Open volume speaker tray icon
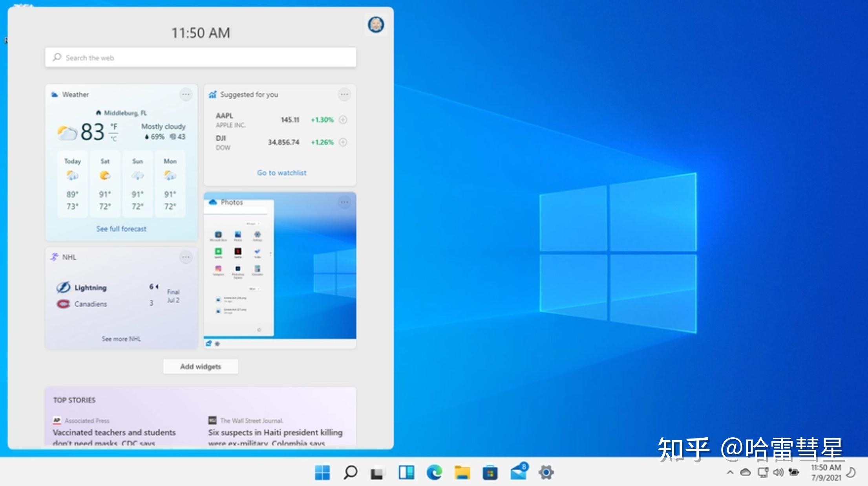Image resolution: width=868 pixels, height=486 pixels. pyautogui.click(x=778, y=472)
